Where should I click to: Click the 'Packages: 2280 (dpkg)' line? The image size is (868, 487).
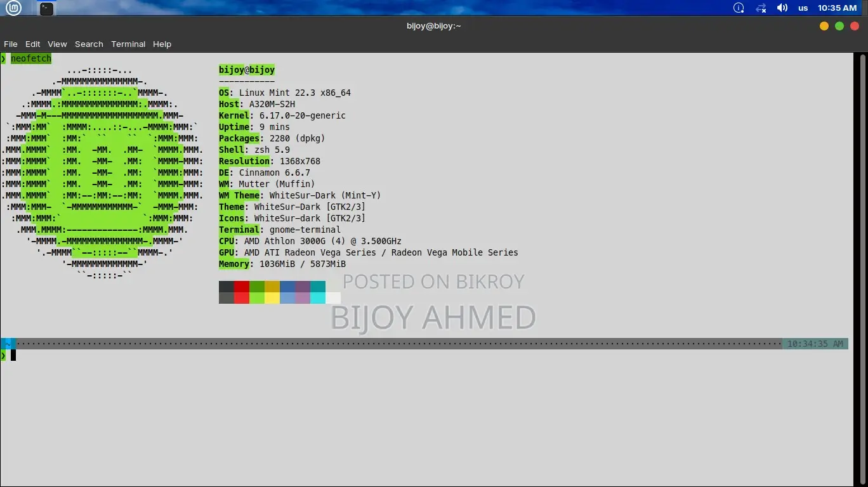[272, 138]
